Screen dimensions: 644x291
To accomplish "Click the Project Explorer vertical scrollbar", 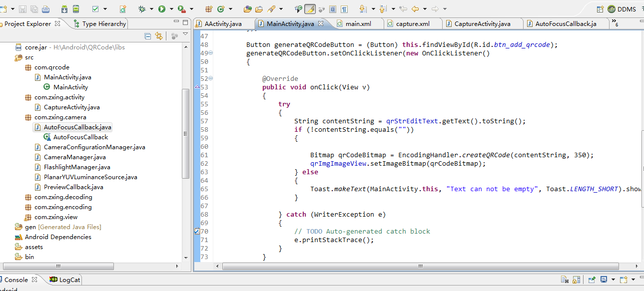I will (186, 134).
